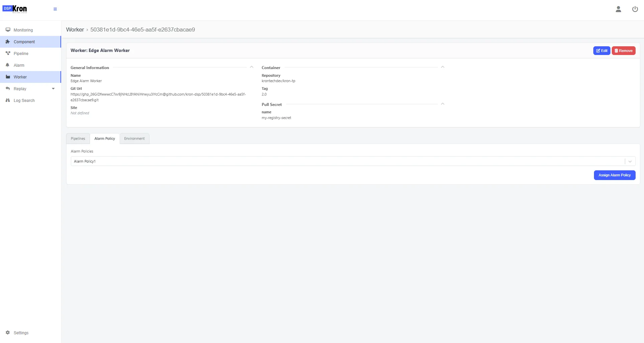Open Monitoring in the sidebar
Viewport: 644px width, 343px height.
point(30,30)
